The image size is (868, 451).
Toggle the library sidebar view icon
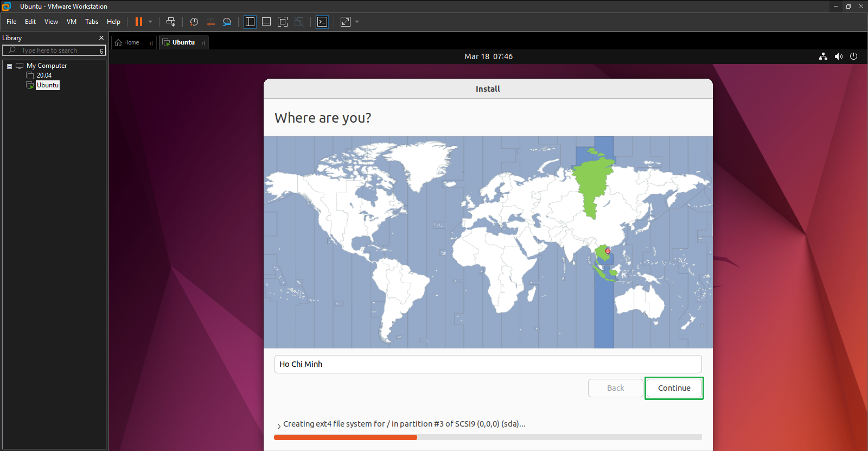click(x=250, y=22)
